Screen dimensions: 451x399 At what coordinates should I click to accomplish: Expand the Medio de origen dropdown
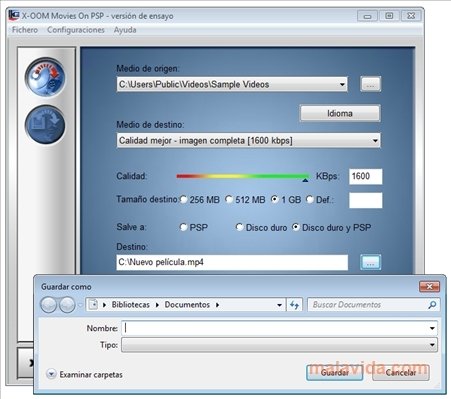click(342, 84)
